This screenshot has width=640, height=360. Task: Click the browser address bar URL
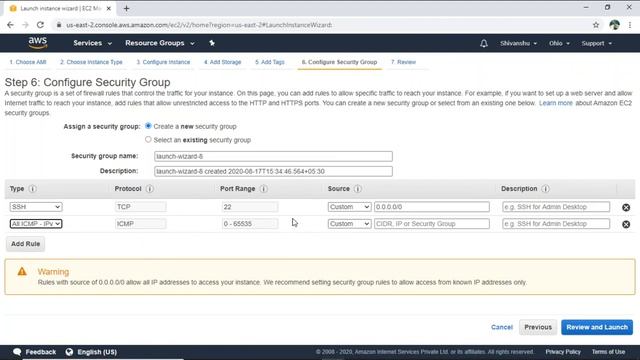click(x=199, y=25)
